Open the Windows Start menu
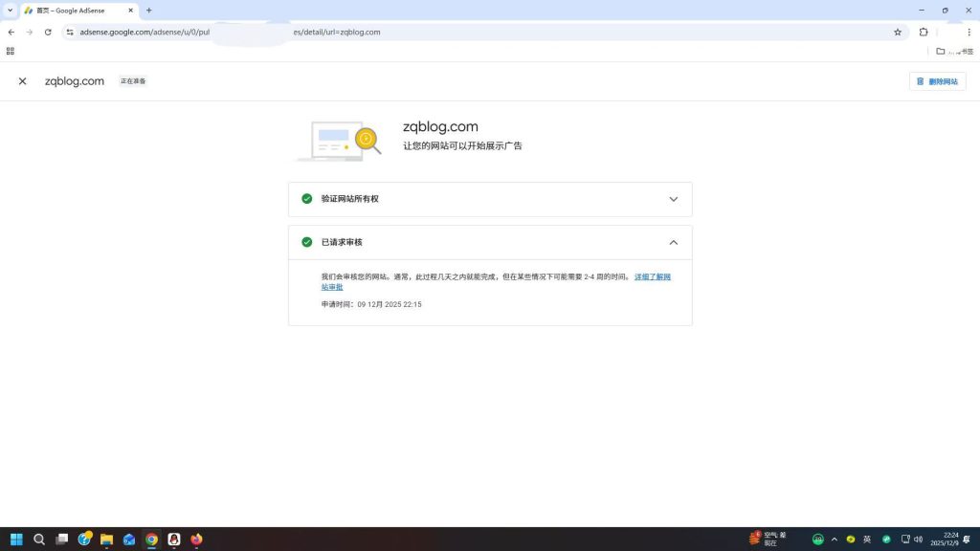The width and height of the screenshot is (980, 551). (16, 539)
